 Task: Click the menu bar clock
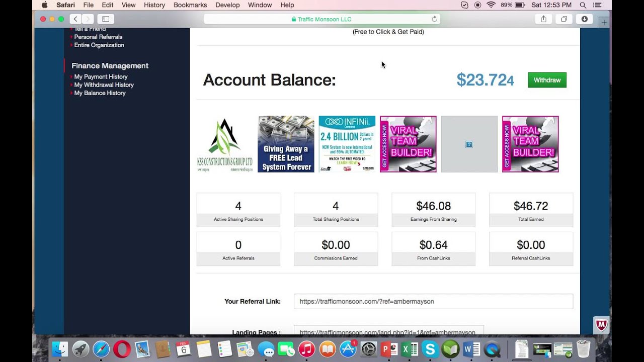(x=551, y=5)
